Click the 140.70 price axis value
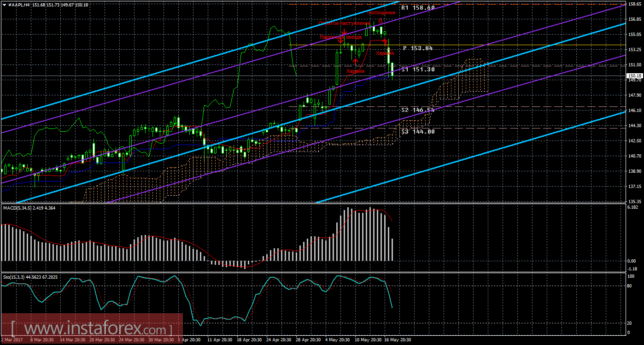The image size is (644, 345). pos(635,156)
